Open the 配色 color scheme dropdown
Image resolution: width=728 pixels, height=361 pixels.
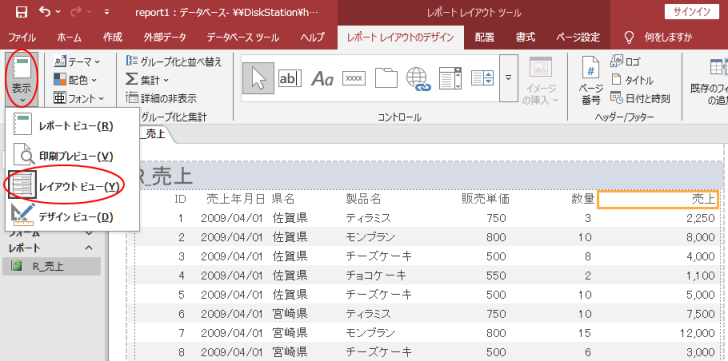click(75, 80)
